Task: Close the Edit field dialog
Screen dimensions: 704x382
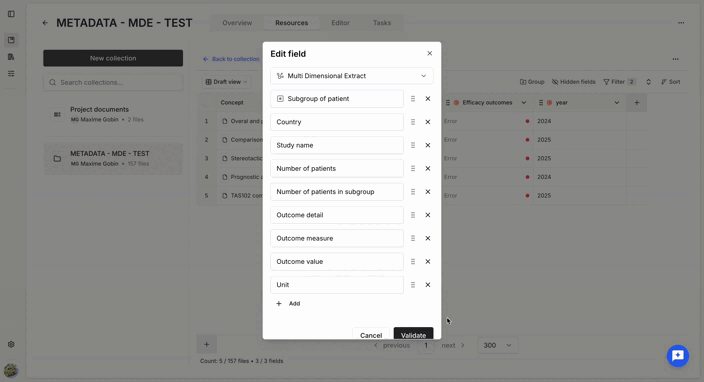Action: click(x=430, y=53)
